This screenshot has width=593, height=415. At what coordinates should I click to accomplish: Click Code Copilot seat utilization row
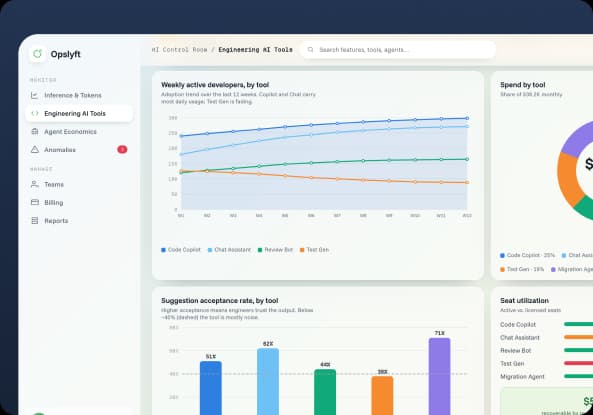pos(546,325)
